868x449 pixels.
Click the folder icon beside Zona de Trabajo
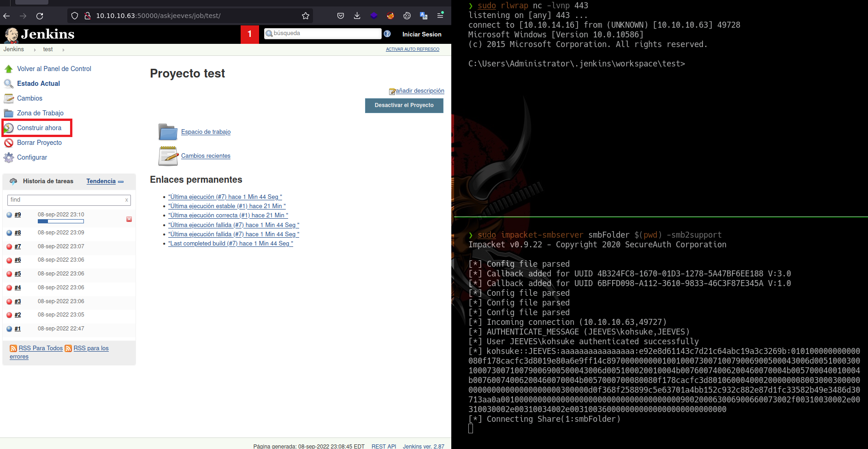(9, 113)
